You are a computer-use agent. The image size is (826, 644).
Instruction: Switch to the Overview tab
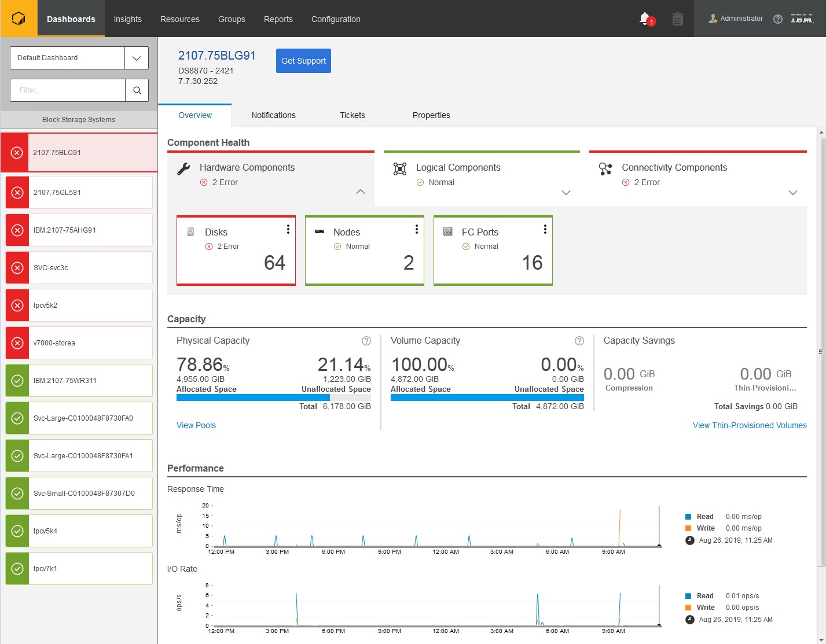(x=195, y=115)
